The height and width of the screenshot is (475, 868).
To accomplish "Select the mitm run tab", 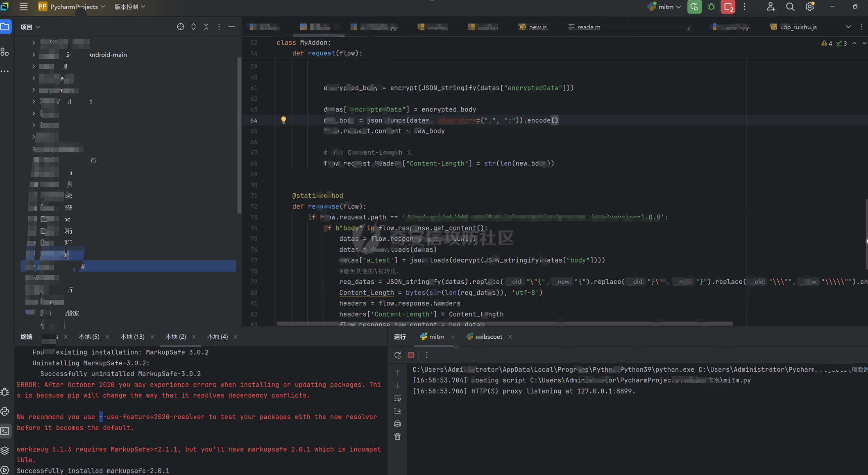I will click(432, 337).
